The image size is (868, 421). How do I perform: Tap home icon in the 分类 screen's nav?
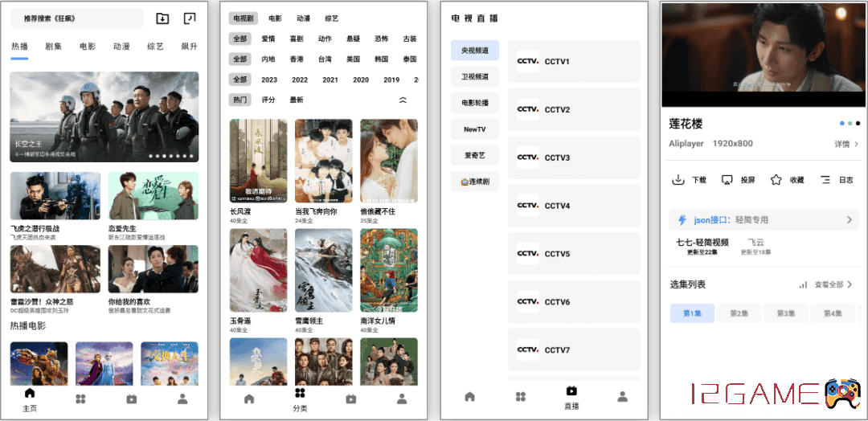click(249, 399)
